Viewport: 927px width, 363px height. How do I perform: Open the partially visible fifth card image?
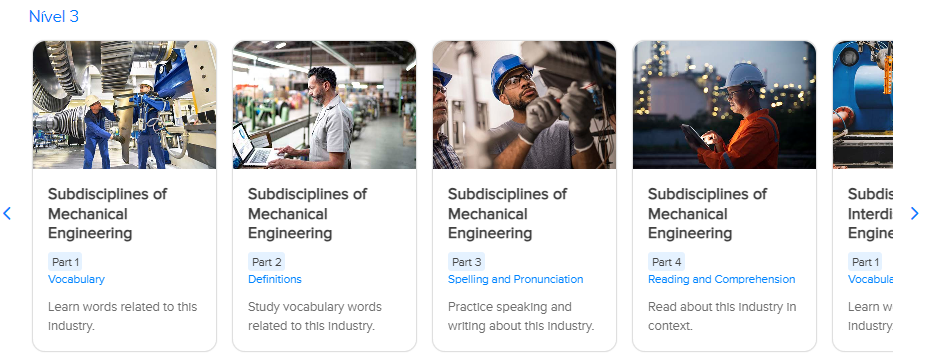(863, 105)
